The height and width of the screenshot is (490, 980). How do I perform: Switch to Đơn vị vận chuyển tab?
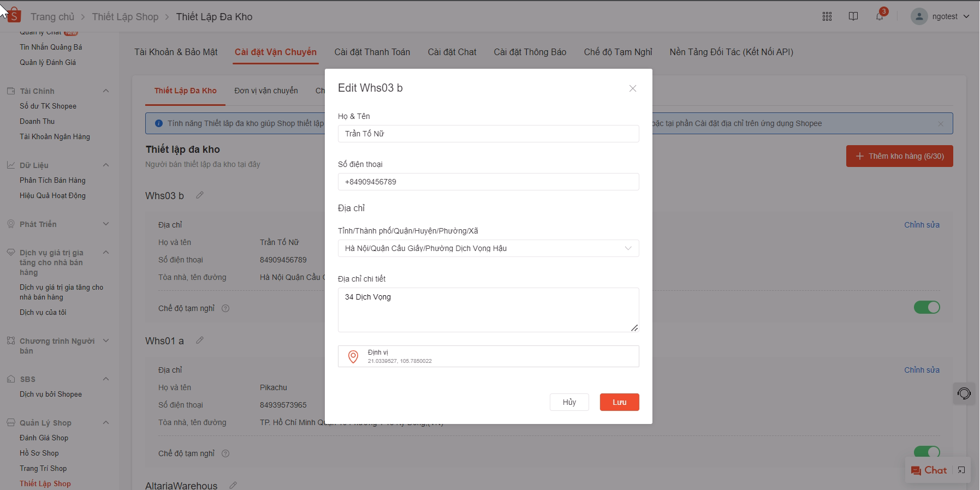tap(266, 91)
